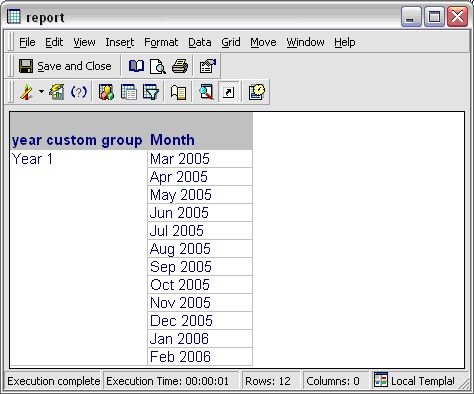
Task: Open print preview magnifier page icon
Action: pos(158,66)
